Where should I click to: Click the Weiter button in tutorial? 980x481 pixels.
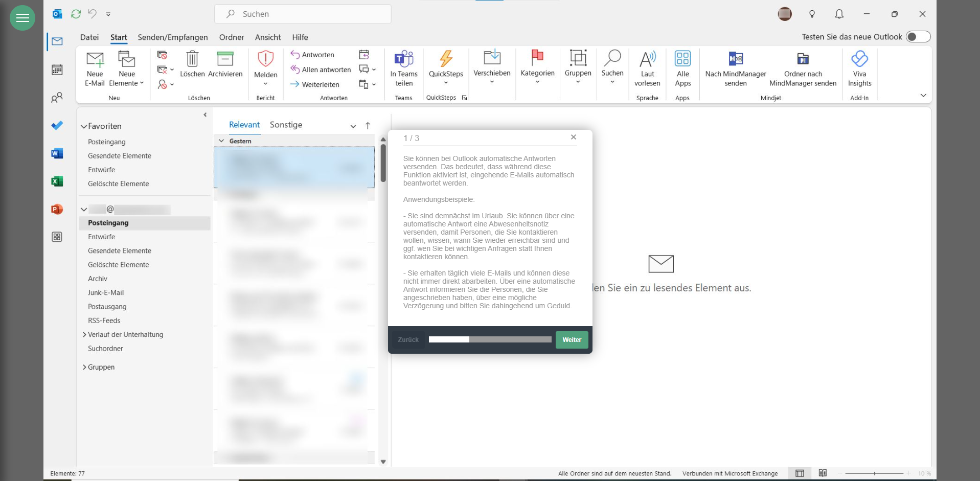pos(572,340)
